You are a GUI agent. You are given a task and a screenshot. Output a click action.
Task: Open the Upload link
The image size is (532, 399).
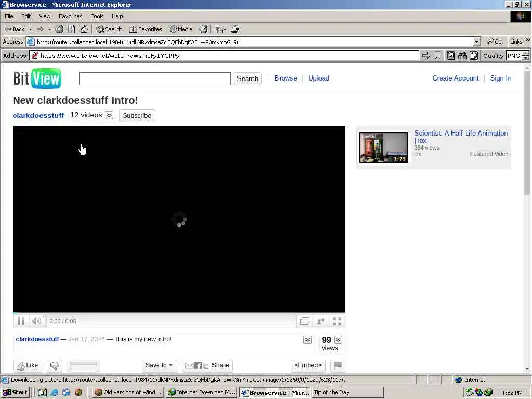pos(318,78)
